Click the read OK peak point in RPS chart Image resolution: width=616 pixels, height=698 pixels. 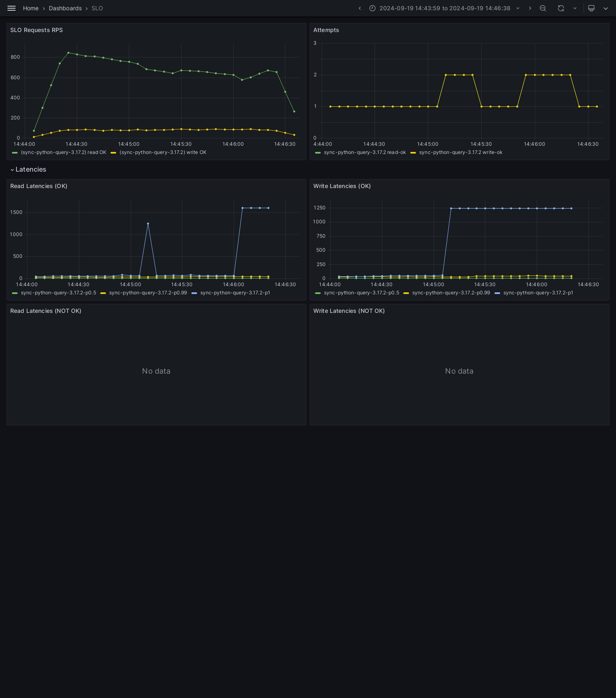pyautogui.click(x=68, y=53)
